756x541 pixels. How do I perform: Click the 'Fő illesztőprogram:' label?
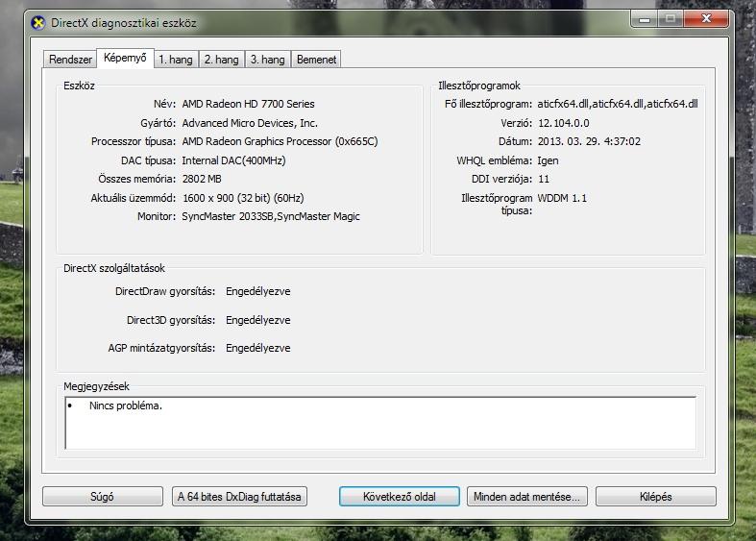point(488,104)
